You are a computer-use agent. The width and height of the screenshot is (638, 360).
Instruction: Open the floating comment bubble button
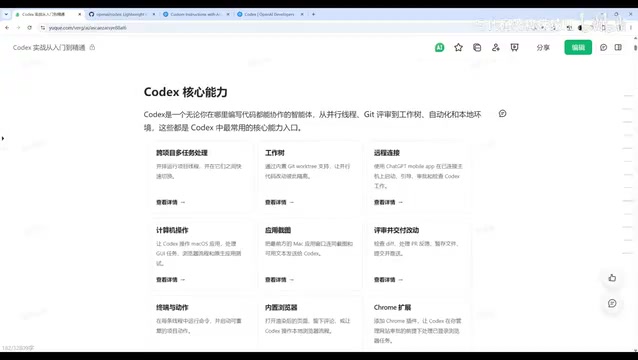coord(612,303)
